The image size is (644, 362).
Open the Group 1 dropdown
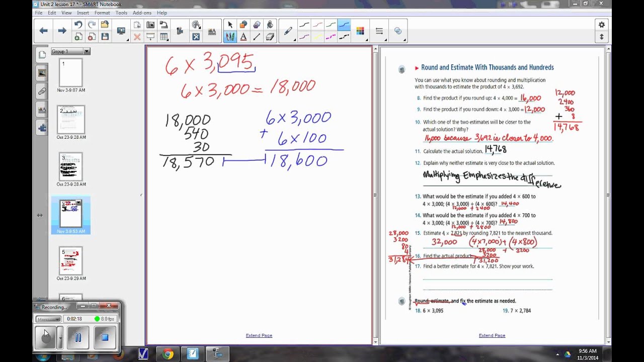[87, 51]
